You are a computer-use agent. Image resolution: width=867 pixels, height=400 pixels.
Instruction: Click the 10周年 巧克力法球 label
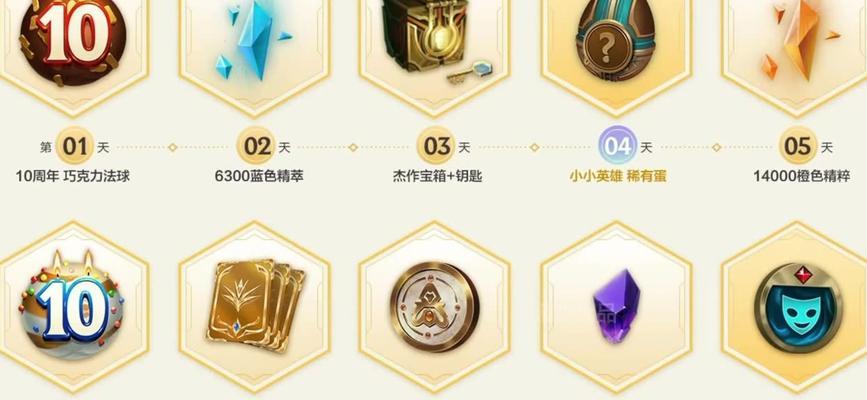(73, 176)
